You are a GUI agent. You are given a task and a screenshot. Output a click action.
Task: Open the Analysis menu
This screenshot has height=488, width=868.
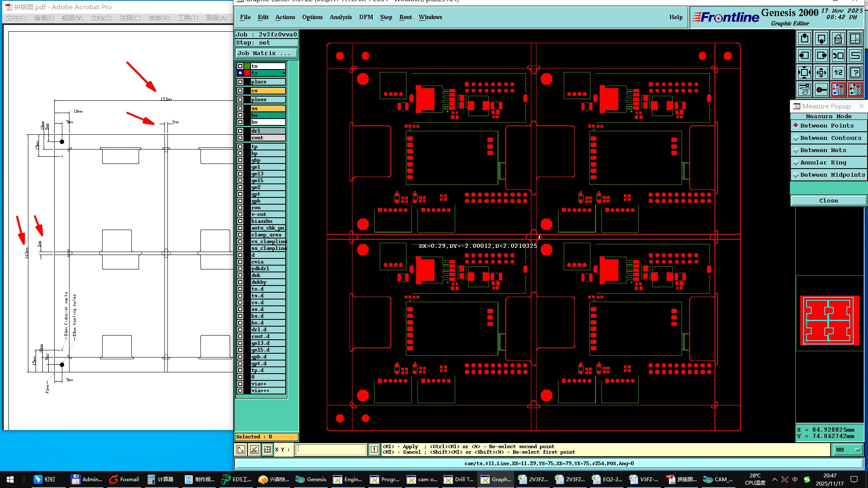pos(340,17)
